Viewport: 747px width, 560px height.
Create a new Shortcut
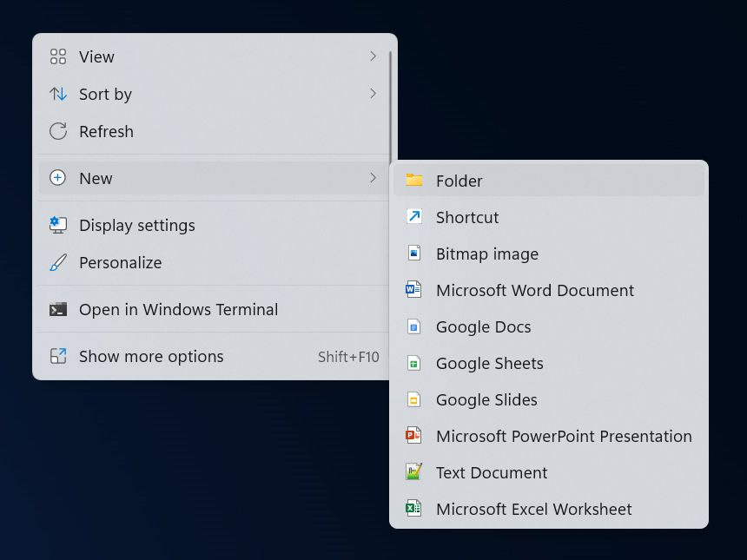point(549,217)
